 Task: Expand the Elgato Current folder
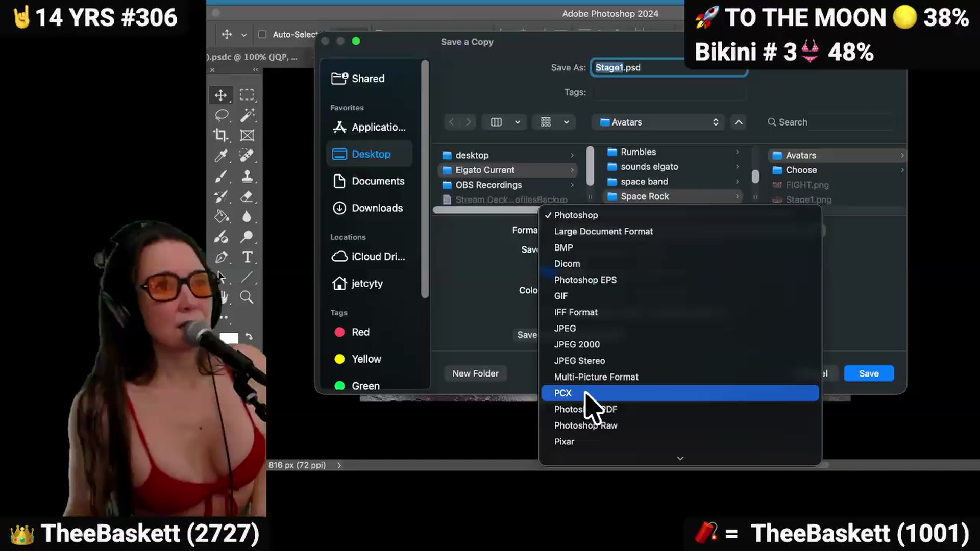pos(508,170)
